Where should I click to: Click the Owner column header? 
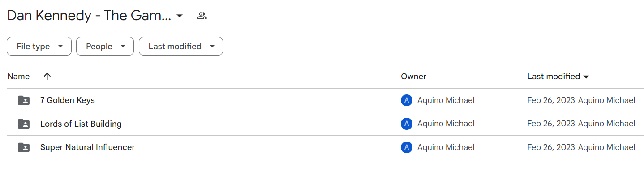pyautogui.click(x=413, y=77)
